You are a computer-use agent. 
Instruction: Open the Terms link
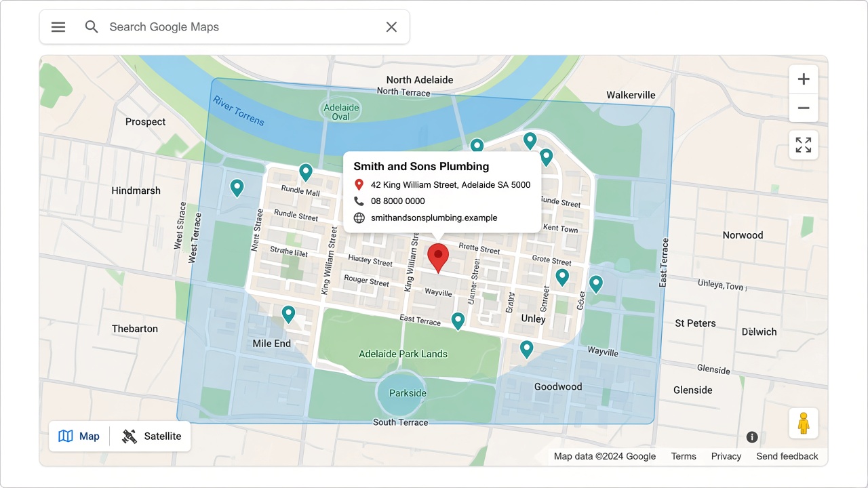click(x=684, y=456)
